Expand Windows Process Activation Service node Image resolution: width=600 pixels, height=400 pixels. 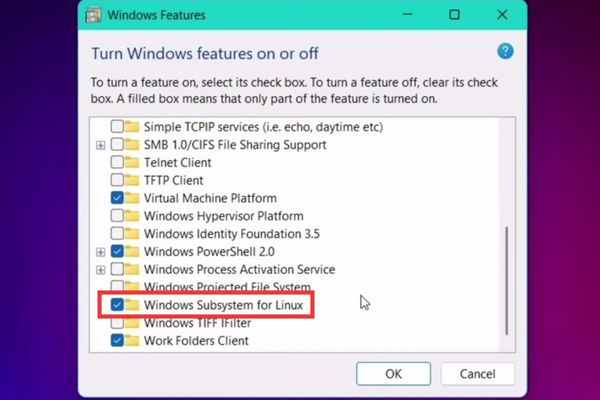(x=100, y=270)
